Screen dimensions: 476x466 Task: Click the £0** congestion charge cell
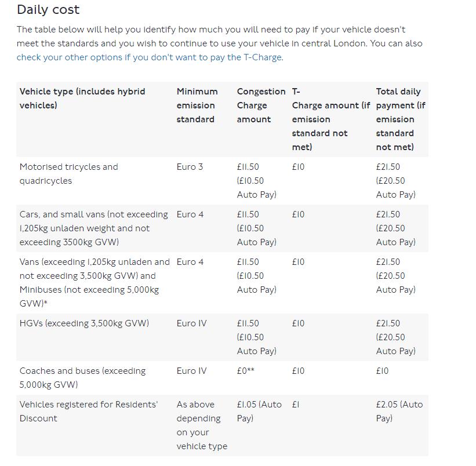(246, 371)
